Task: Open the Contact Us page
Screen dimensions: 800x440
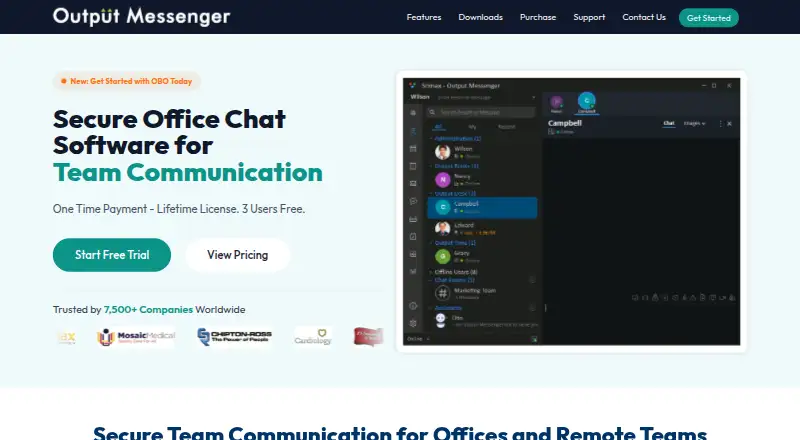Action: (644, 17)
